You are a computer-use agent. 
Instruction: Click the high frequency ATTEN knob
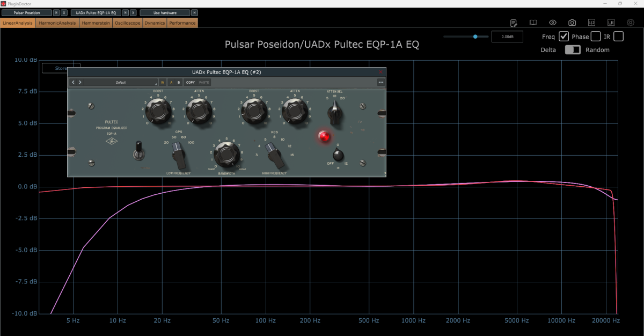[x=295, y=111]
